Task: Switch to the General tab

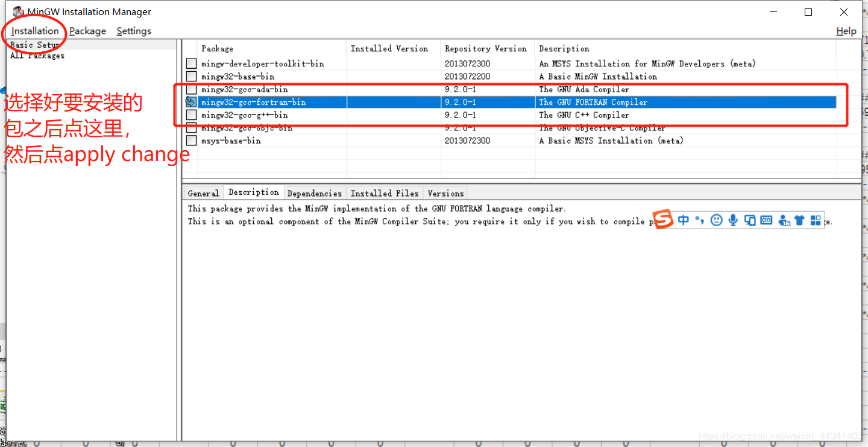Action: tap(203, 193)
